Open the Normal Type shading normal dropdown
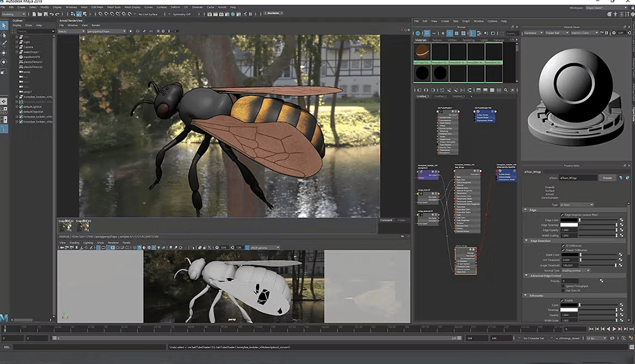 (575, 270)
